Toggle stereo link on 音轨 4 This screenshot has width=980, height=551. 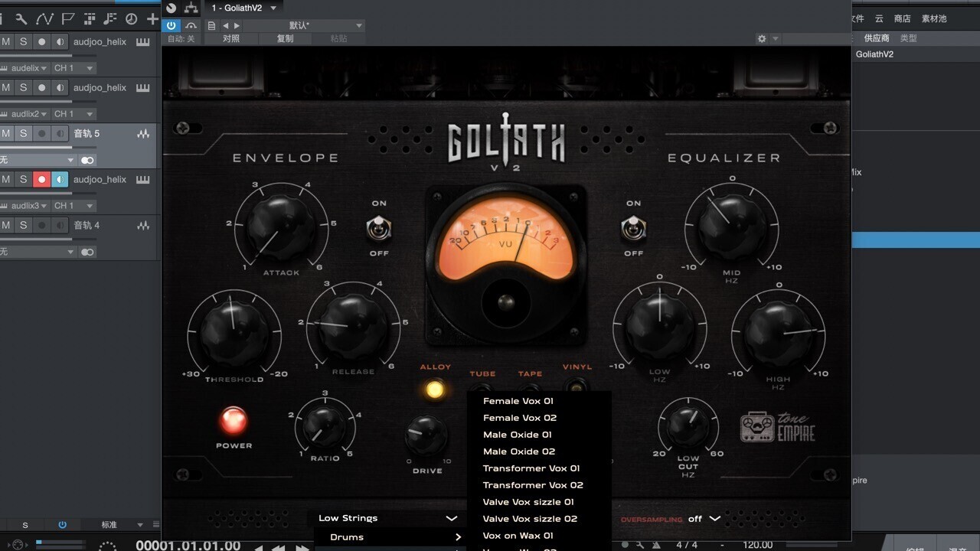coord(87,252)
